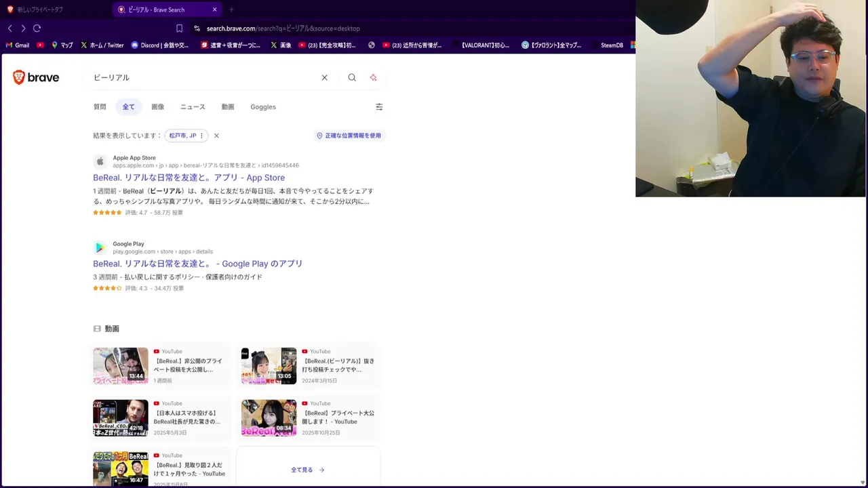Bookmark this page with the bookmark icon

click(179, 28)
